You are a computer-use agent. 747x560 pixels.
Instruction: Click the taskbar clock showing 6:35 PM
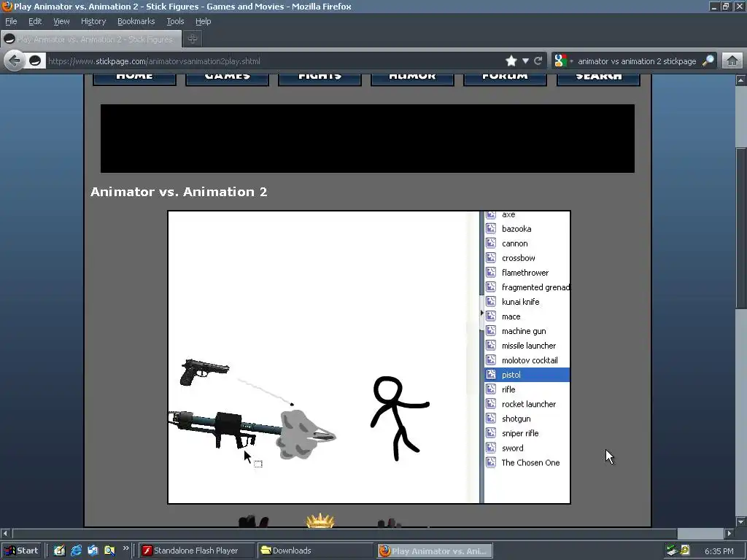pyautogui.click(x=719, y=551)
